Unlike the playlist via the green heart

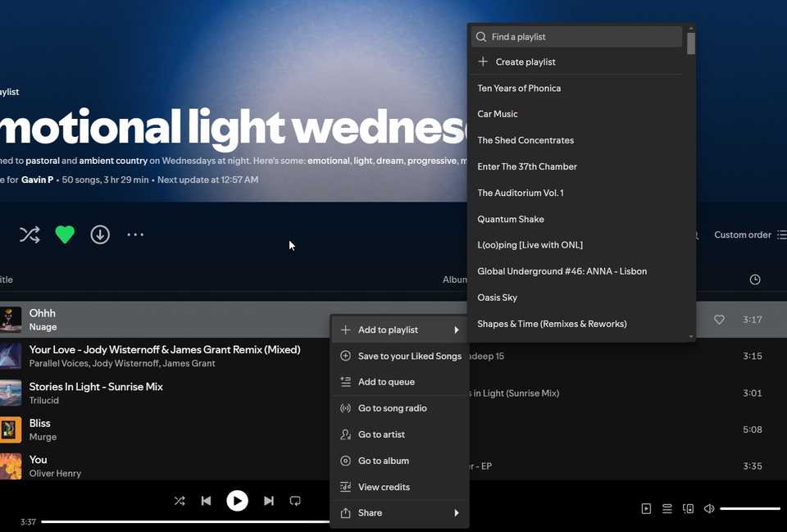click(x=65, y=234)
